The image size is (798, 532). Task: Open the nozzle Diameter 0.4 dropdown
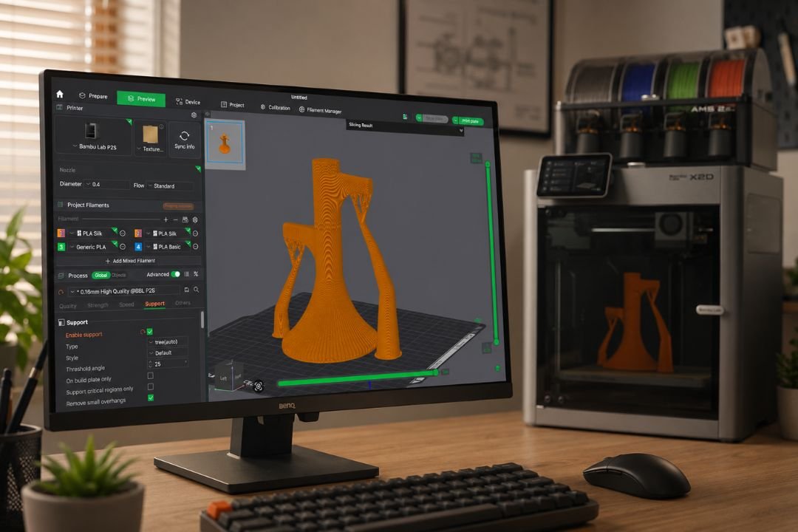coord(106,184)
